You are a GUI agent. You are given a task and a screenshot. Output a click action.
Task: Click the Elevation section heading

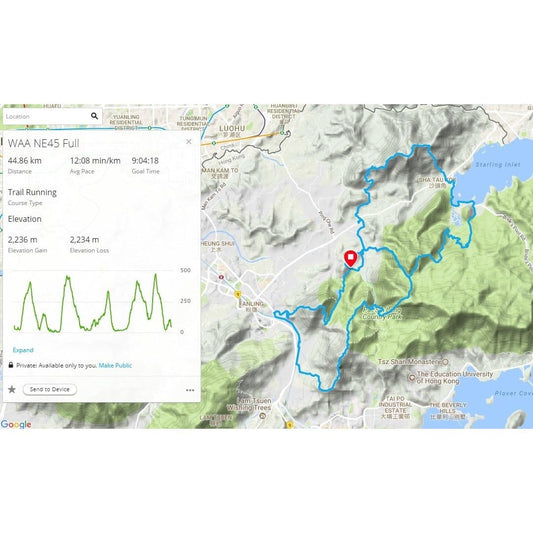tap(24, 219)
